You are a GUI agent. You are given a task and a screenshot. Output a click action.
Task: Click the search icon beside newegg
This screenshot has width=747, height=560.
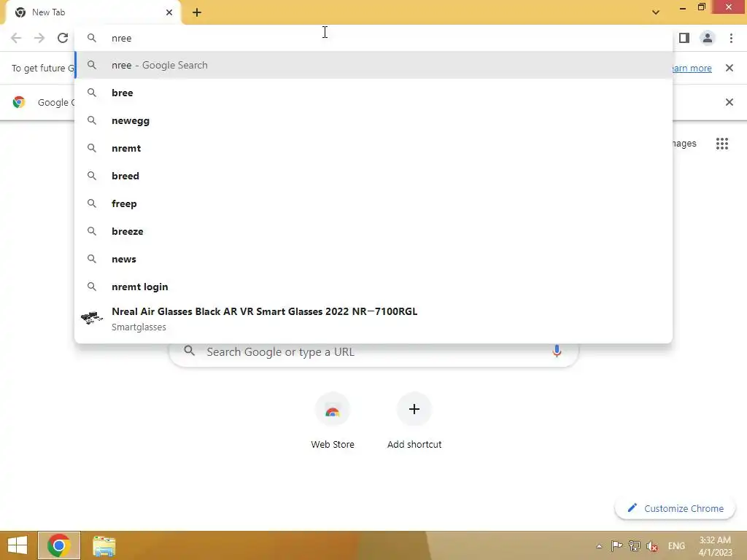click(x=92, y=120)
